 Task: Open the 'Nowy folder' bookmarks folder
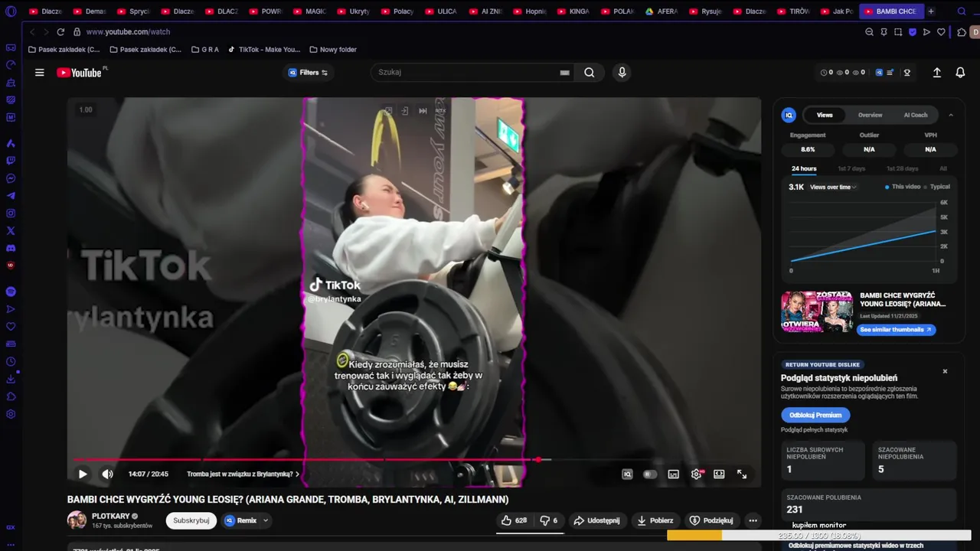coord(333,50)
